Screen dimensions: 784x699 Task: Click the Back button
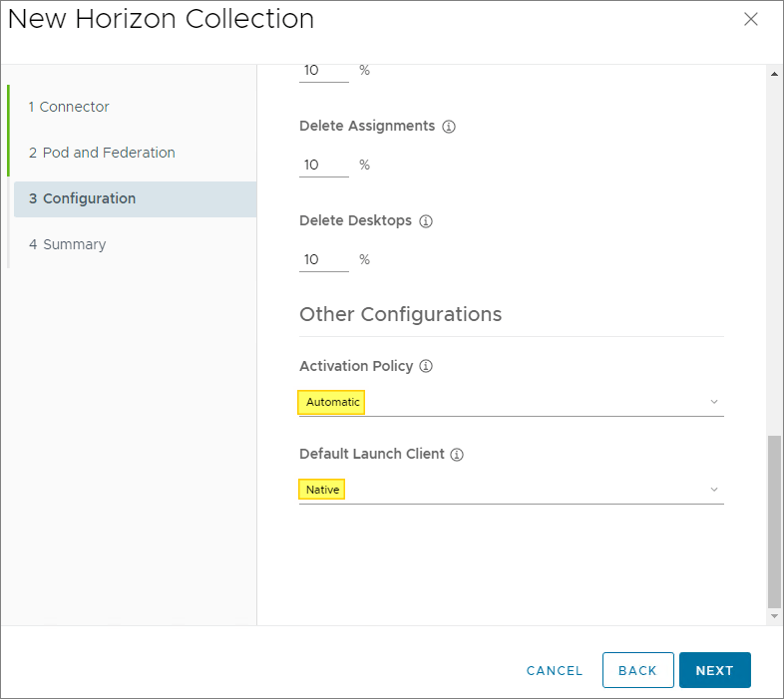pyautogui.click(x=637, y=670)
